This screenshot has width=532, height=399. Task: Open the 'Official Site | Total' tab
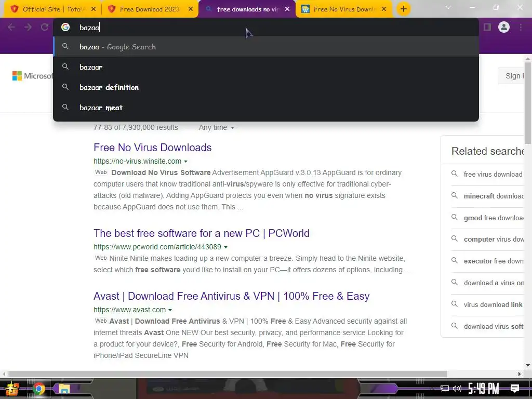coord(52,9)
